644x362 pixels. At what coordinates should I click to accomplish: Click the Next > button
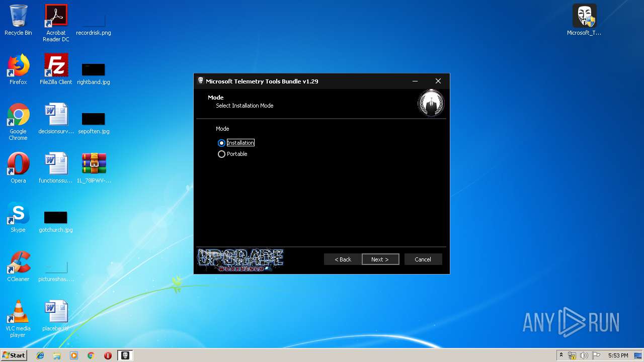pos(380,259)
